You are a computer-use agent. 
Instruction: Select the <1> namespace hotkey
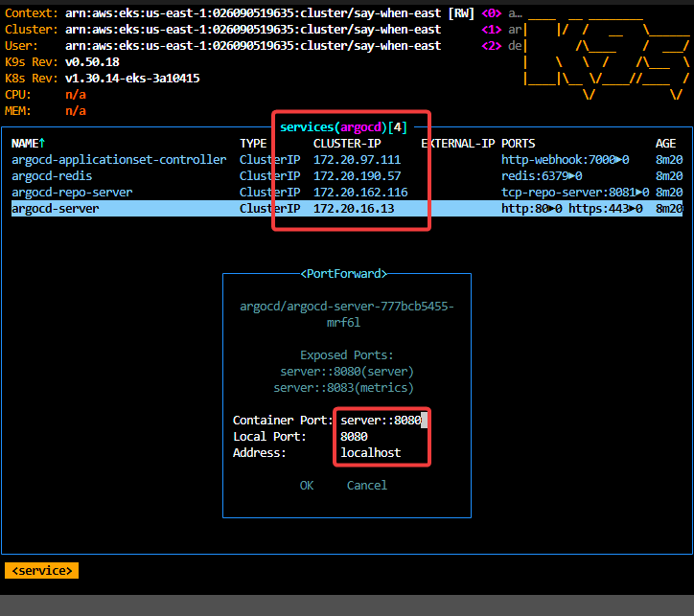(x=491, y=30)
